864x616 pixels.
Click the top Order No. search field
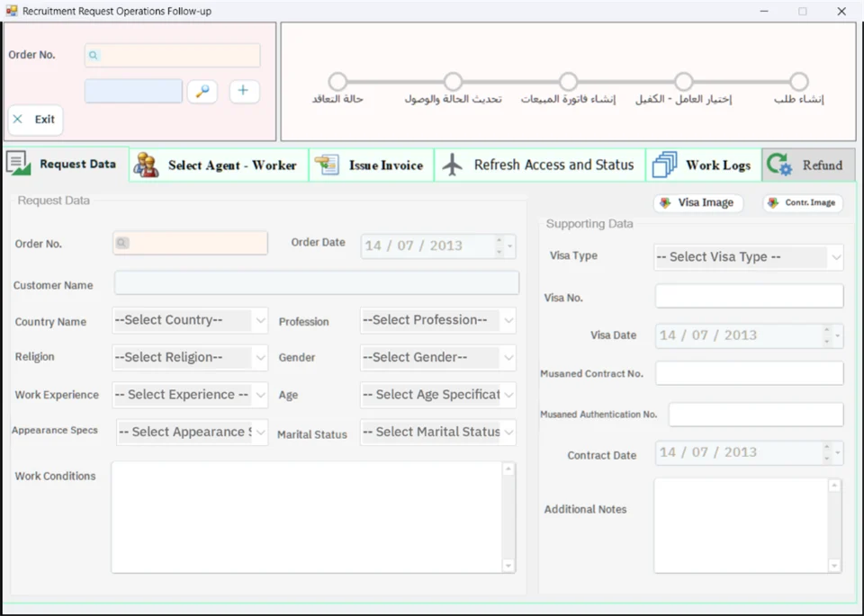[172, 55]
